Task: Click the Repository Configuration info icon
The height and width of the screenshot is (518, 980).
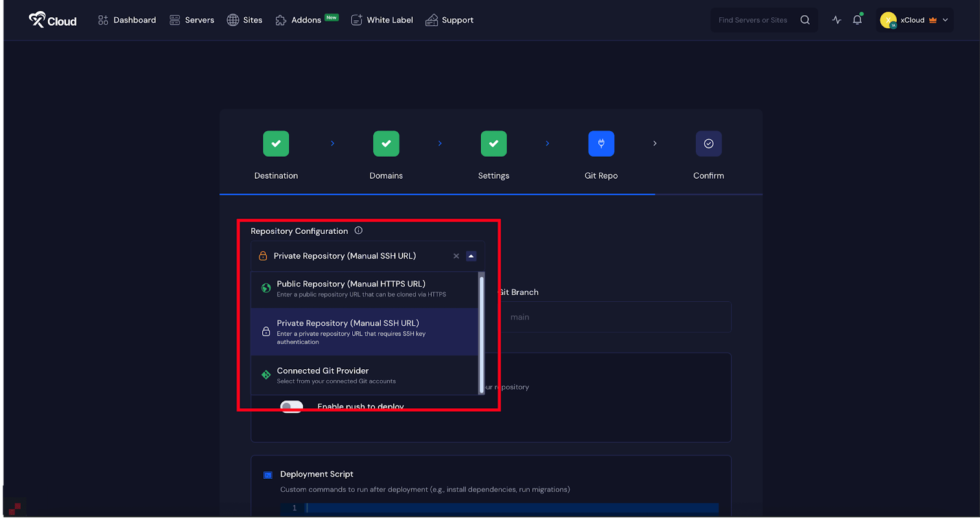Action: [359, 231]
